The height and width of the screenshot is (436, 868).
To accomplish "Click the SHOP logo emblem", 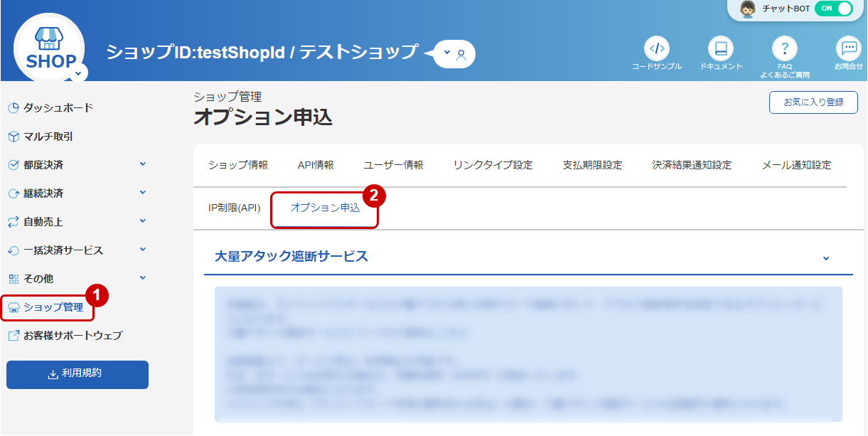I will coord(48,46).
